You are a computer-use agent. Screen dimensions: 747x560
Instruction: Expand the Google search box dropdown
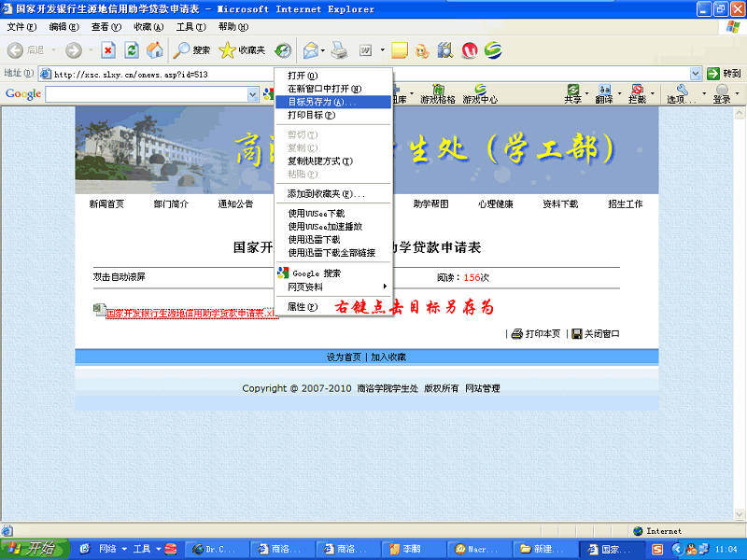pos(253,94)
